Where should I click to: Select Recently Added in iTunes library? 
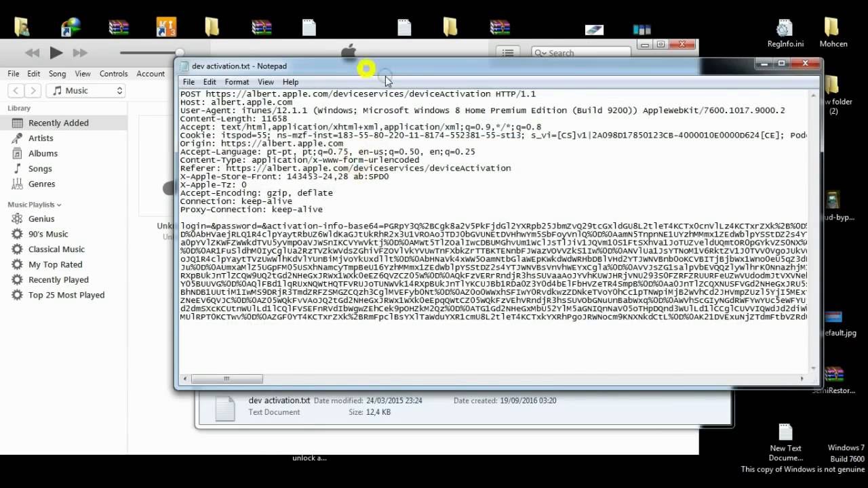[x=64, y=123]
